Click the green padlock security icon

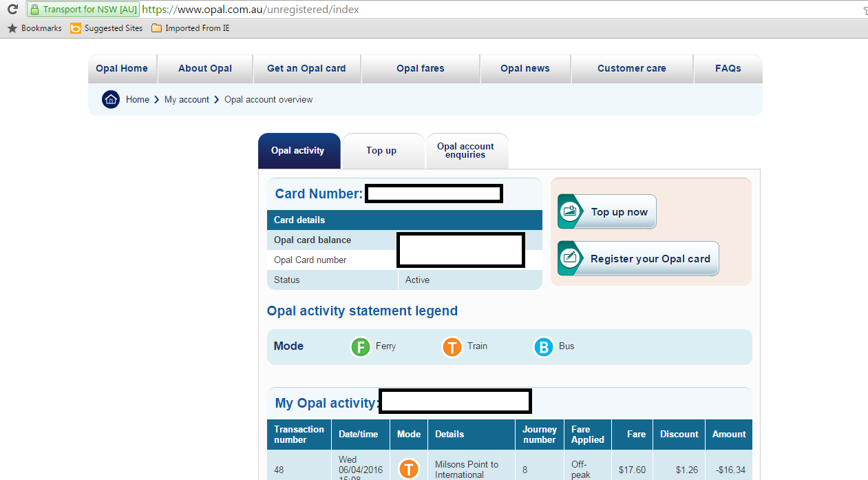34,10
